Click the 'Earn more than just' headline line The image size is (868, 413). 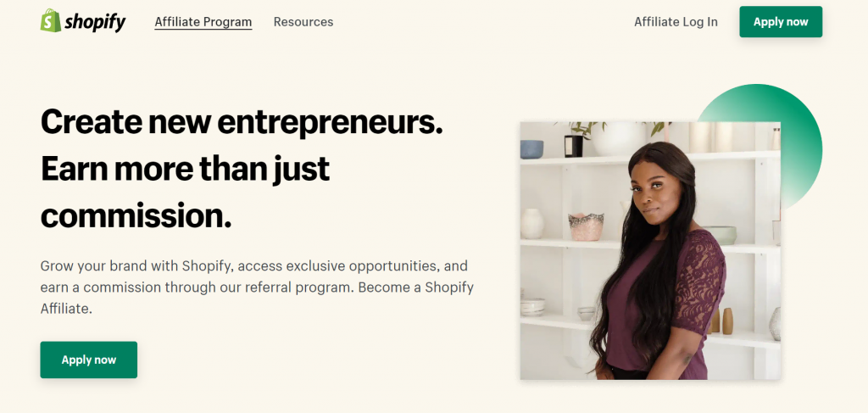pos(185,170)
